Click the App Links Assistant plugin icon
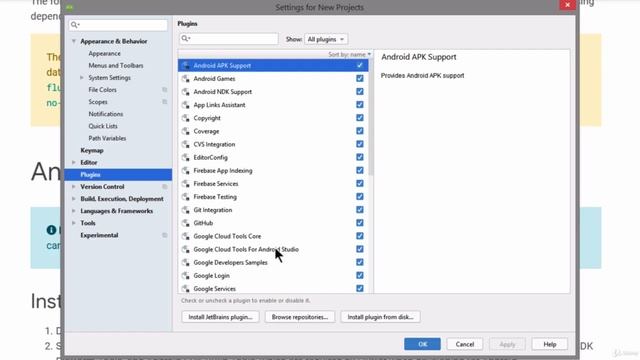 186,105
